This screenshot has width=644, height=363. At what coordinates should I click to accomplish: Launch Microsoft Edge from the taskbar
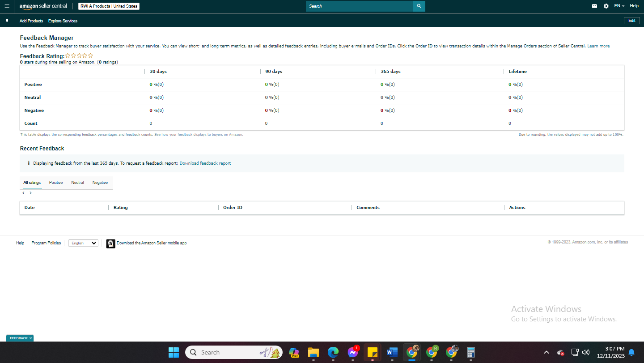(333, 352)
